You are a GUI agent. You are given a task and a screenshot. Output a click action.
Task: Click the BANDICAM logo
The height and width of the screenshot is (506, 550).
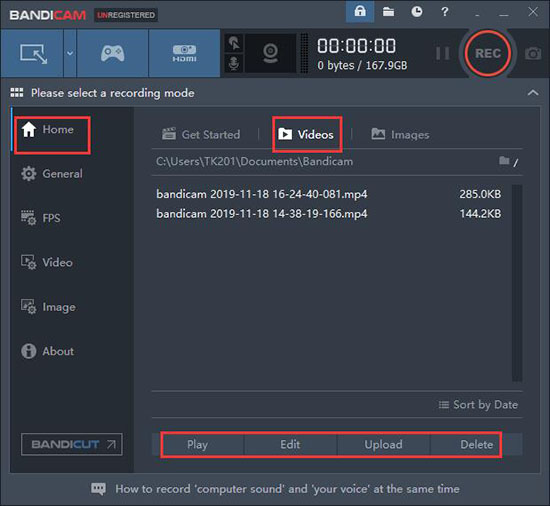(x=48, y=15)
